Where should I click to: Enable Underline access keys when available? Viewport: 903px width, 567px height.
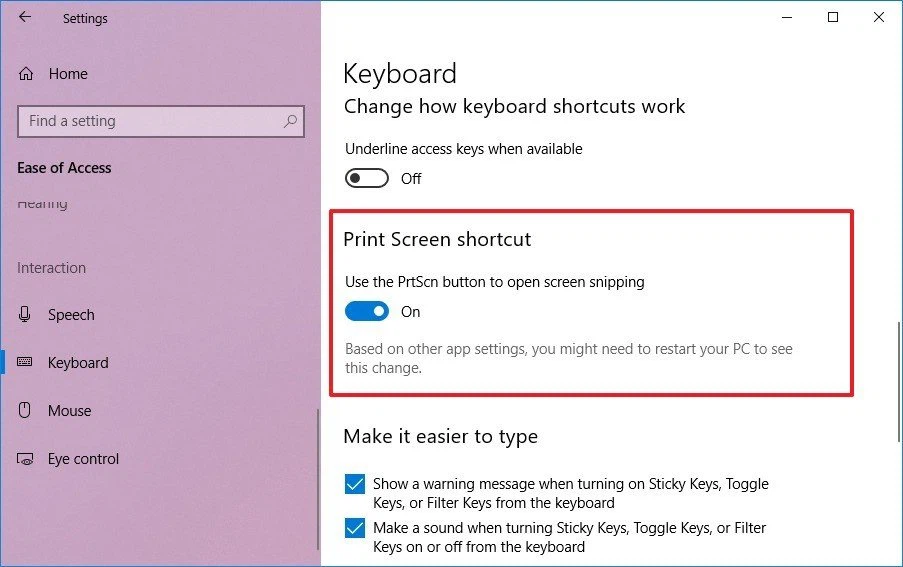pyautogui.click(x=366, y=178)
